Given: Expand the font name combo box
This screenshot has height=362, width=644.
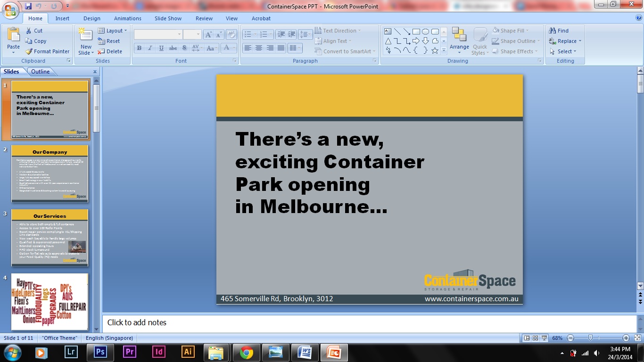Looking at the screenshot, I should (179, 34).
